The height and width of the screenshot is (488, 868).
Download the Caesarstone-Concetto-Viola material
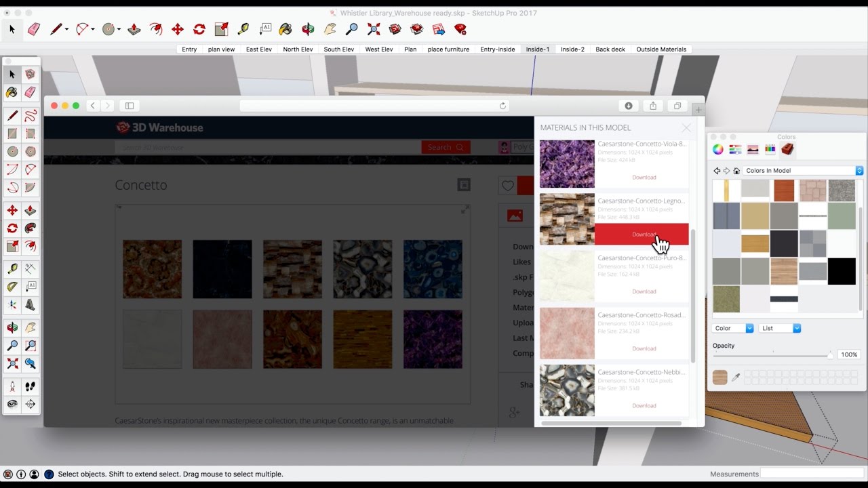pyautogui.click(x=644, y=178)
